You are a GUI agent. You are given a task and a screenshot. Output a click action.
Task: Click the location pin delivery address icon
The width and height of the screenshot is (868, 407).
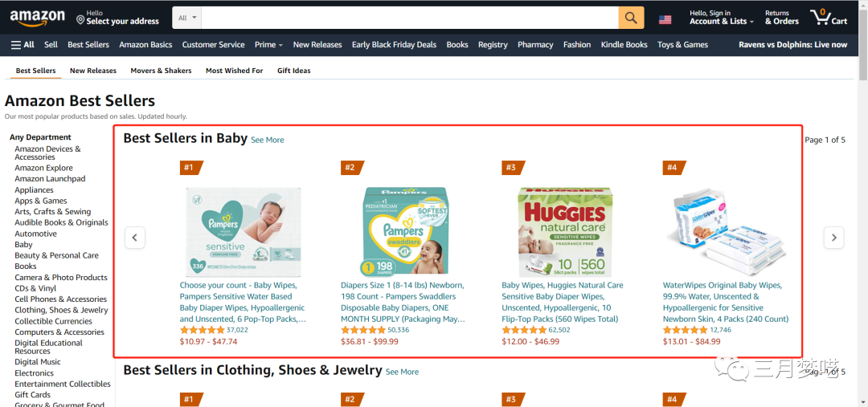(x=80, y=18)
